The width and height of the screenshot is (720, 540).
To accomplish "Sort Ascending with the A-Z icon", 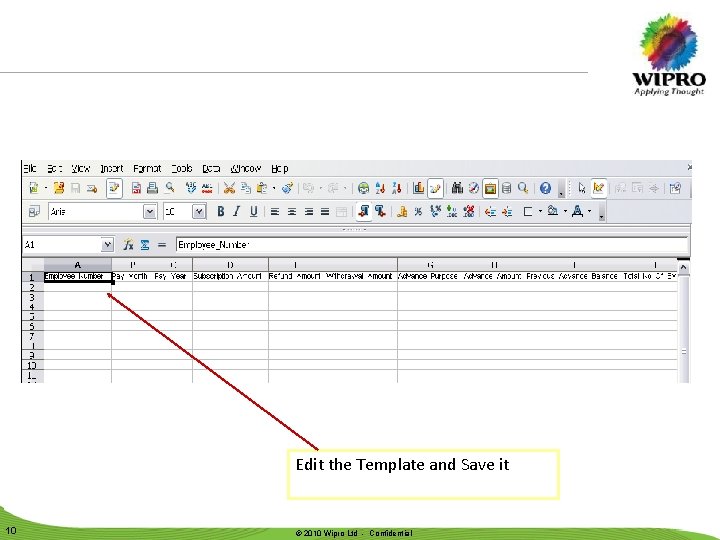I will click(380, 188).
